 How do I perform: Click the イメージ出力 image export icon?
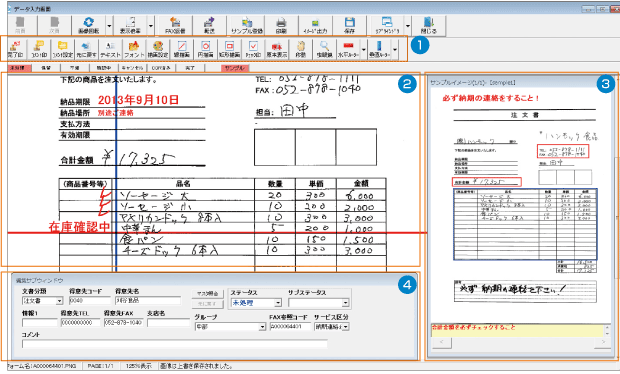point(315,26)
